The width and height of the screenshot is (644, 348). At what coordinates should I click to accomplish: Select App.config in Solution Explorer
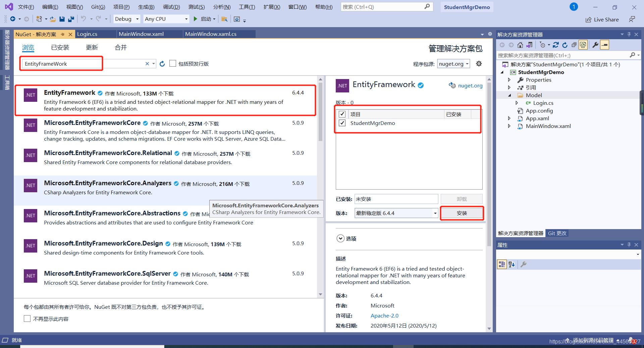click(539, 111)
